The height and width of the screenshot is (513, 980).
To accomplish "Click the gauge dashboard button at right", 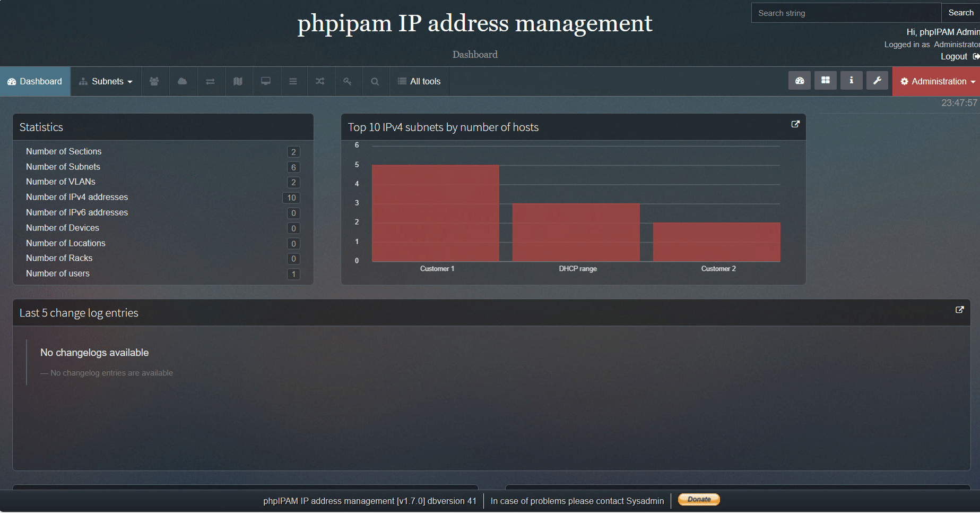I will pos(800,81).
